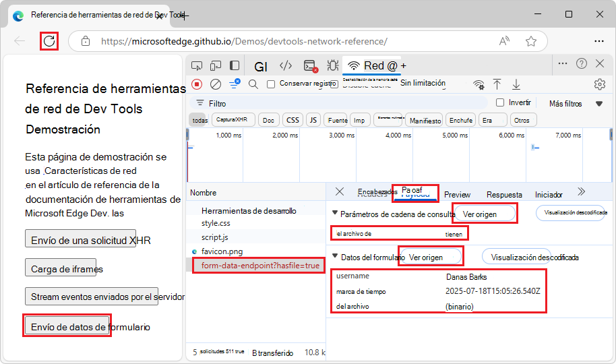Activate Read aloud icon in address bar
Viewport: 616px width, 364px height.
[x=504, y=41]
